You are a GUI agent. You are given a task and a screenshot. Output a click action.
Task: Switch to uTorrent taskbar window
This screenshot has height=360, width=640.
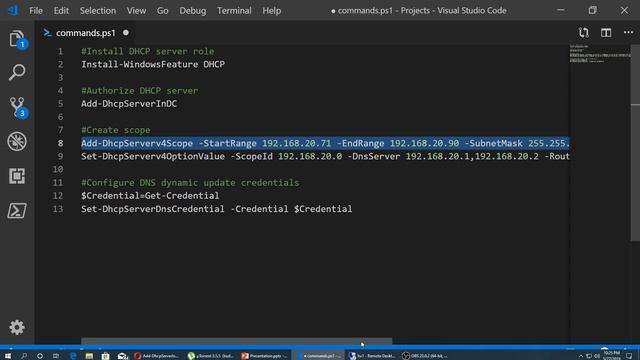(211, 356)
